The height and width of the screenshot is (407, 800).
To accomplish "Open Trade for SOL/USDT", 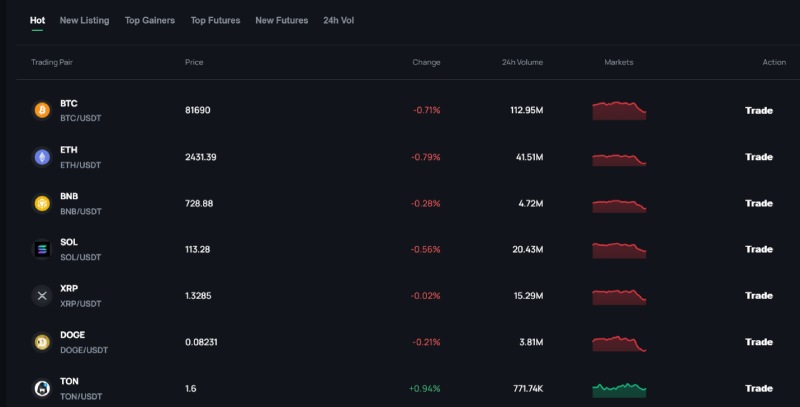I will point(759,249).
